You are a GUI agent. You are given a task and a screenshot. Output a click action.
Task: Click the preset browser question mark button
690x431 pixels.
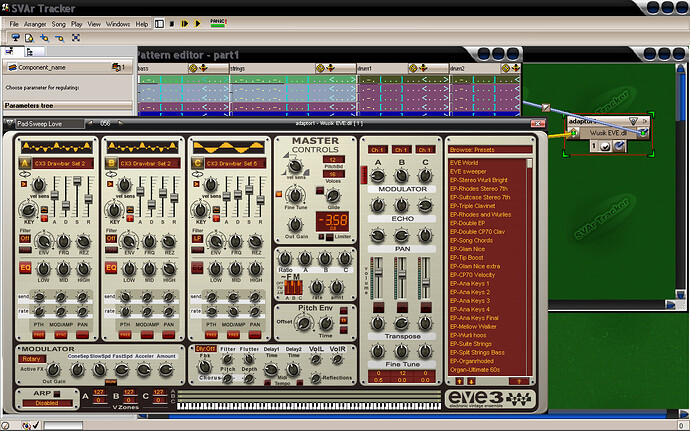click(518, 381)
